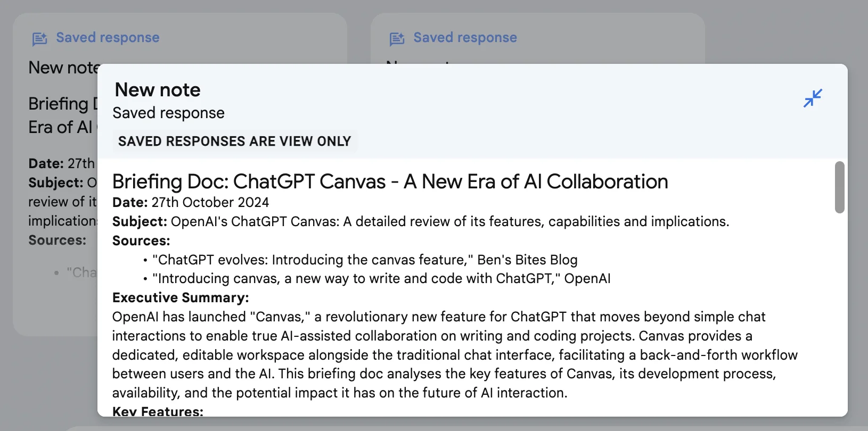868x431 pixels.
Task: Click the "Saved response" label on left card
Action: tap(108, 37)
